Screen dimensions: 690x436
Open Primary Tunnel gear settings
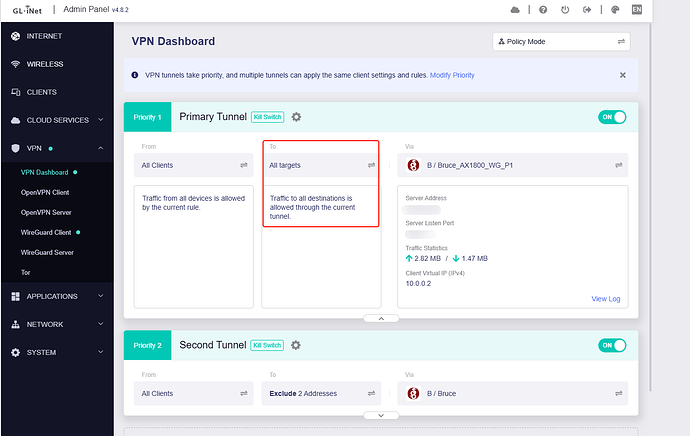[296, 117]
